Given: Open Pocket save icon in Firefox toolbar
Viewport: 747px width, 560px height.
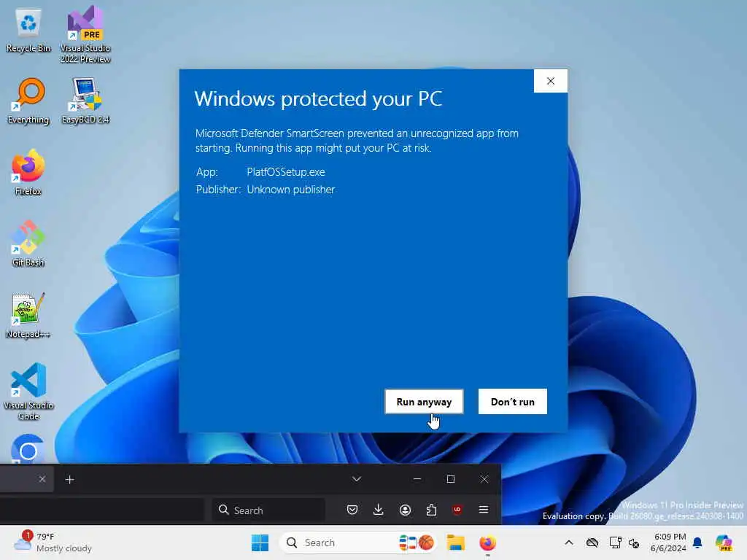Looking at the screenshot, I should coord(352,510).
